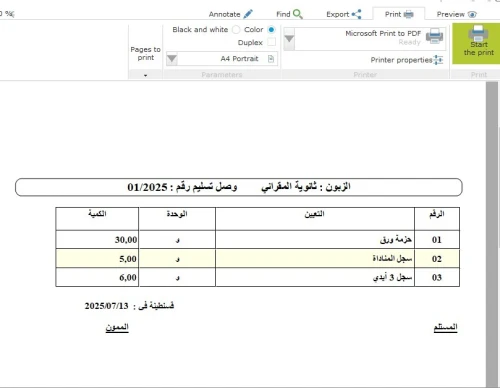Open the Export tab
The height and width of the screenshot is (388, 500).
pos(344,14)
